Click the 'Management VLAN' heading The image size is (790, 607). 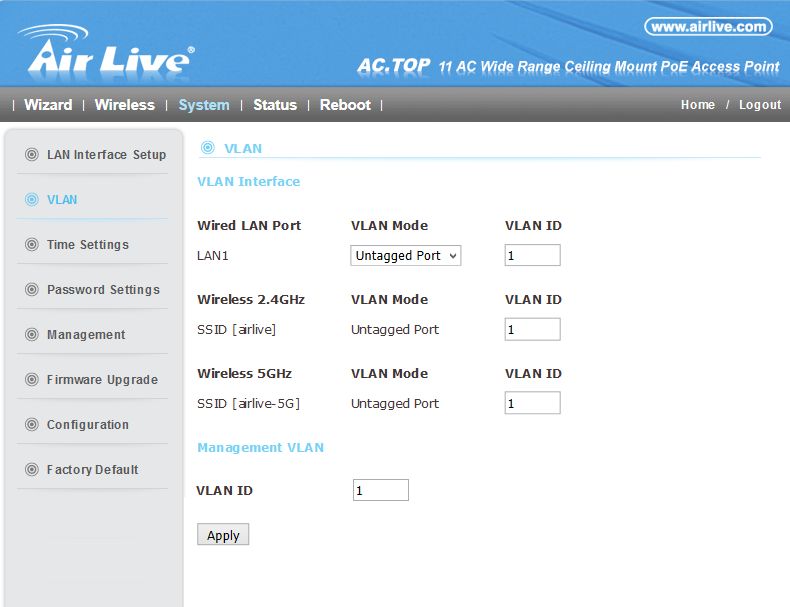point(260,448)
